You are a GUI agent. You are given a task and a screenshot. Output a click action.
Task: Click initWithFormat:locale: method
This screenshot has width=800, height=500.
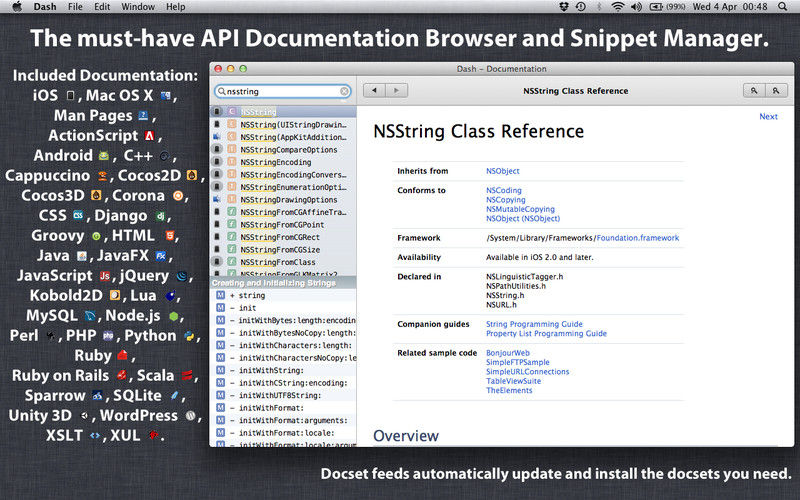click(x=283, y=433)
